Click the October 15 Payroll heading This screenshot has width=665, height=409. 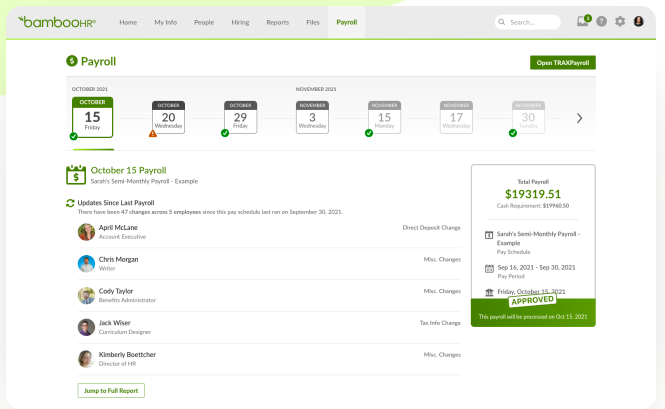pyautogui.click(x=129, y=171)
